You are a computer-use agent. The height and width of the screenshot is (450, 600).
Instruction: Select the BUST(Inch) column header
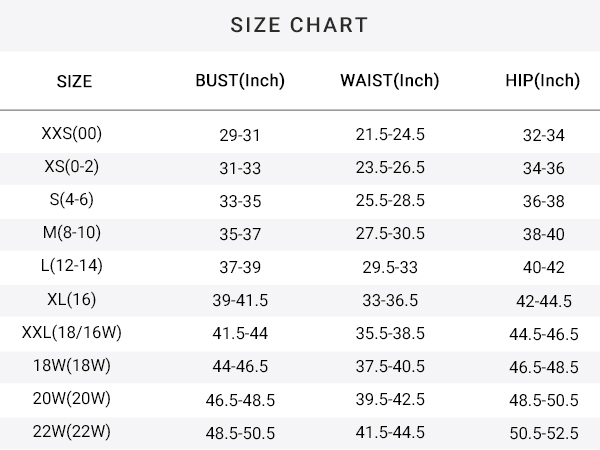point(240,81)
